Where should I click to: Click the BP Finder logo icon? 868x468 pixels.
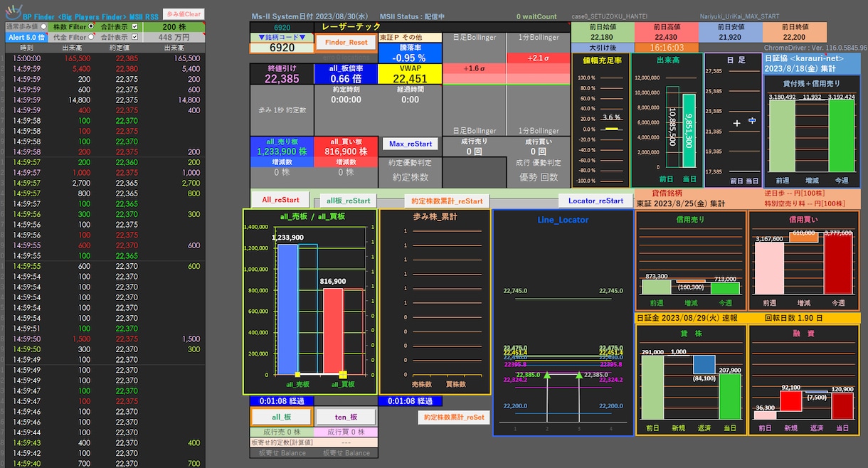[14, 12]
